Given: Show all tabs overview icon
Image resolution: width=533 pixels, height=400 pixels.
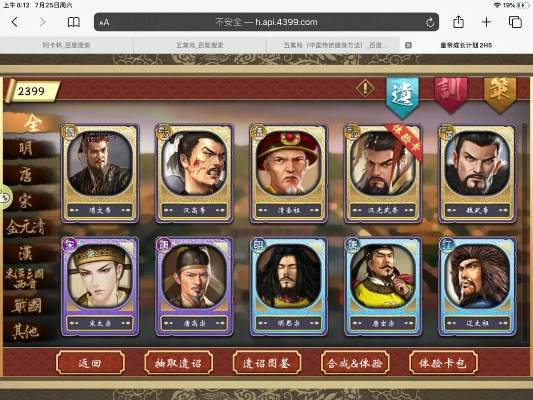Looking at the screenshot, I should [x=515, y=22].
